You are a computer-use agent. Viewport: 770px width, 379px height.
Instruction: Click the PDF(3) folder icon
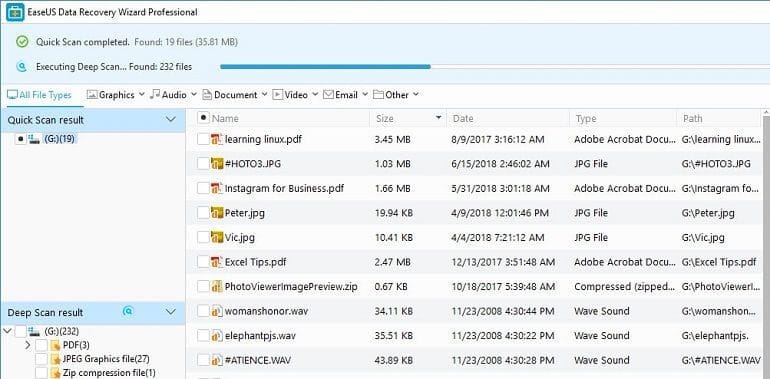pyautogui.click(x=55, y=346)
